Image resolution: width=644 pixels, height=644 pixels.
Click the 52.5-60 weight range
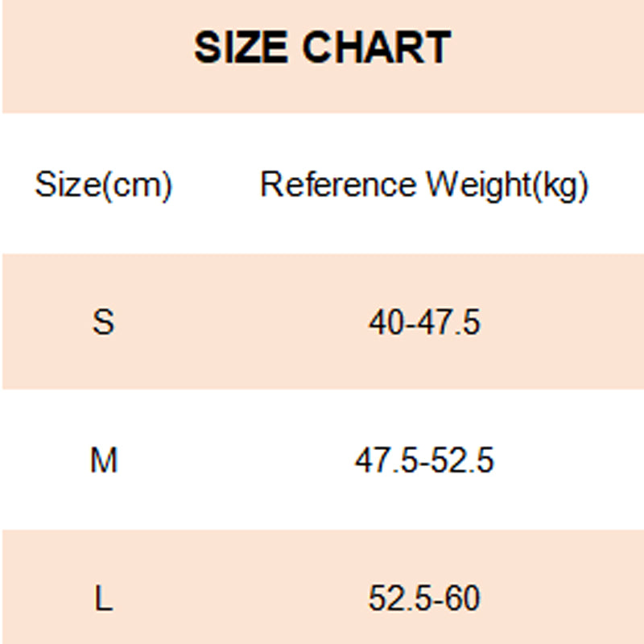(424, 599)
